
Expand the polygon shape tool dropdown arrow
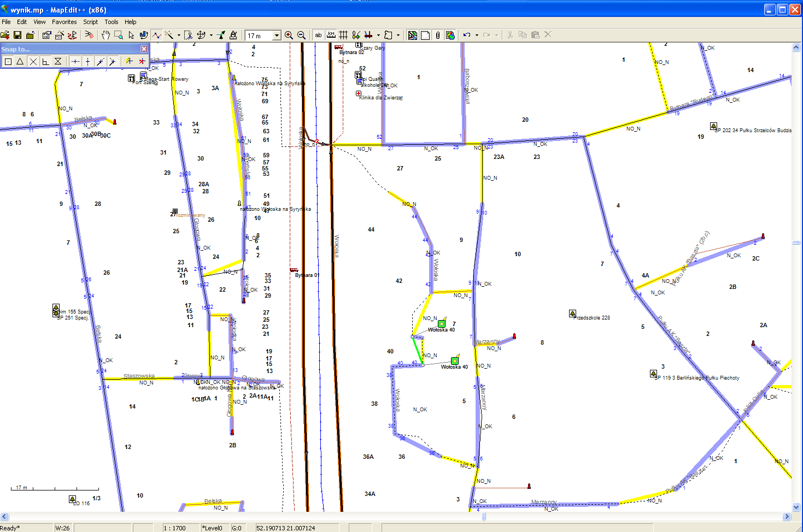(398, 35)
